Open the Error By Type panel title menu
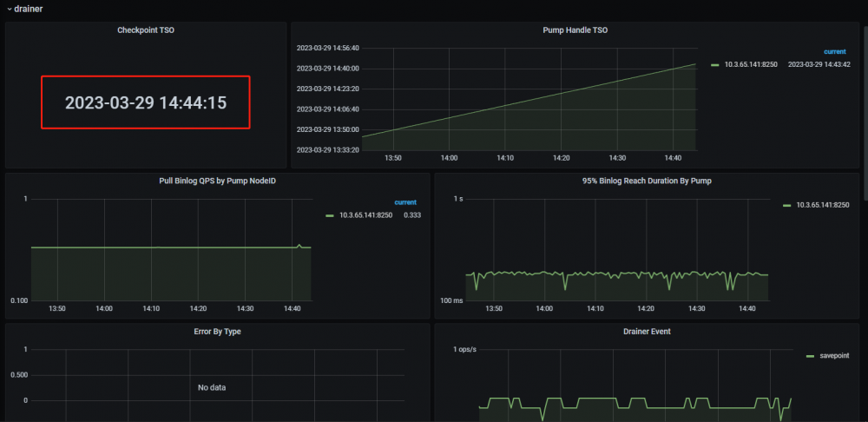Image resolution: width=868 pixels, height=422 pixels. click(x=217, y=332)
